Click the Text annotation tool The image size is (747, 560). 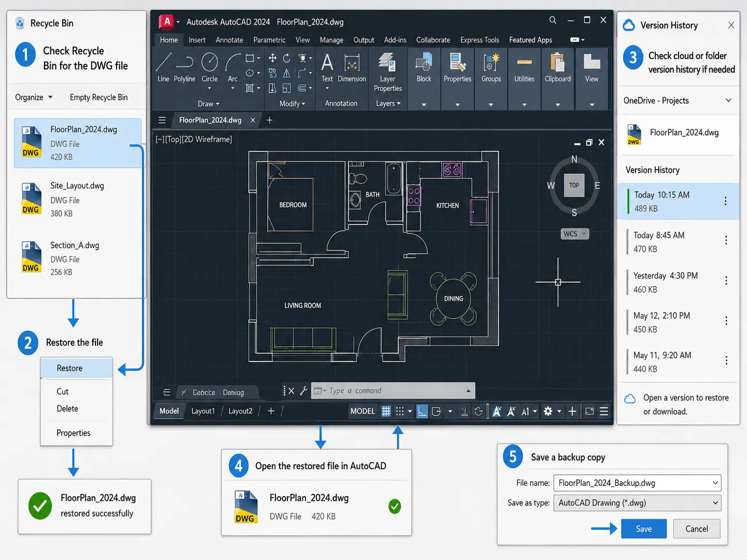(327, 68)
